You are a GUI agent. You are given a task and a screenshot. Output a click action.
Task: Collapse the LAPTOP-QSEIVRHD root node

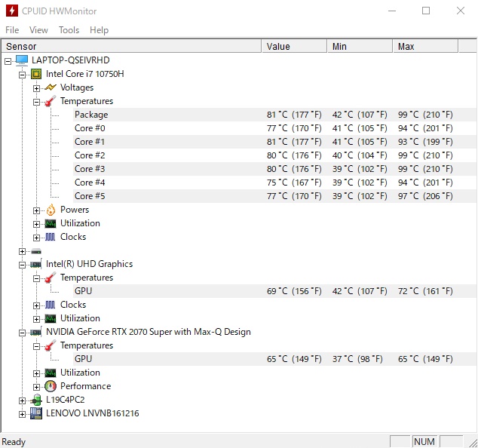tap(8, 61)
